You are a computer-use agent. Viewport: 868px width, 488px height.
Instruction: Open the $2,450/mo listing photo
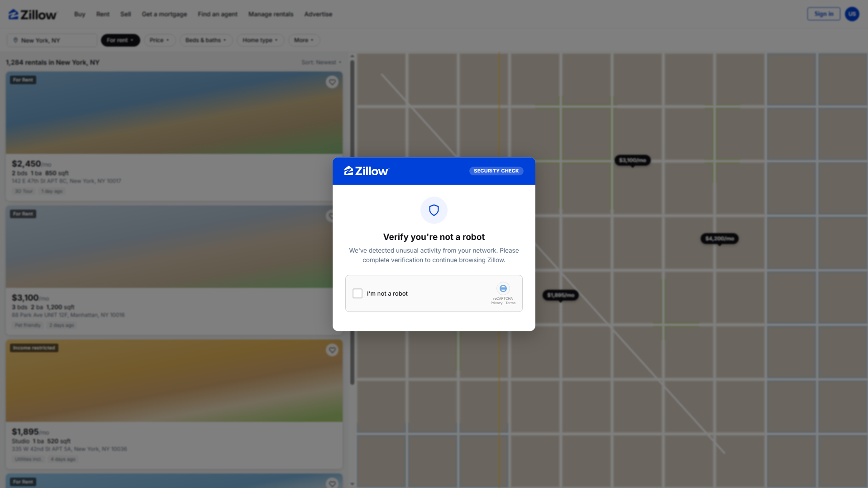[x=174, y=113]
